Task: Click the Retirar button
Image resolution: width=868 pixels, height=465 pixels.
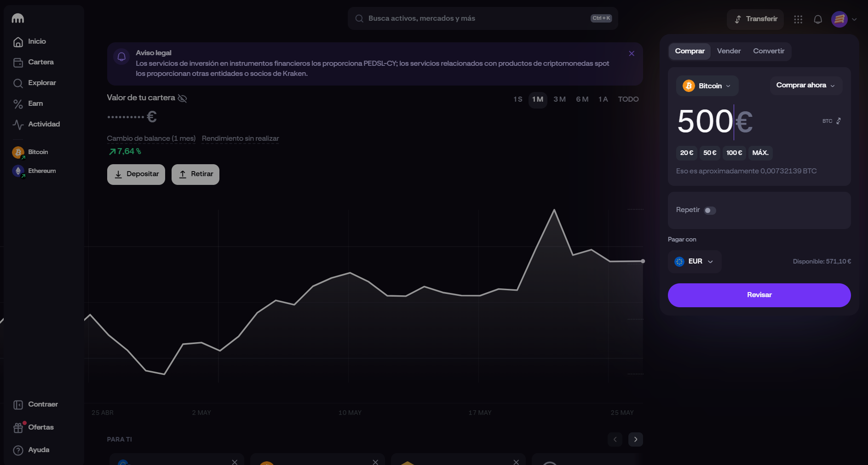Action: (195, 174)
